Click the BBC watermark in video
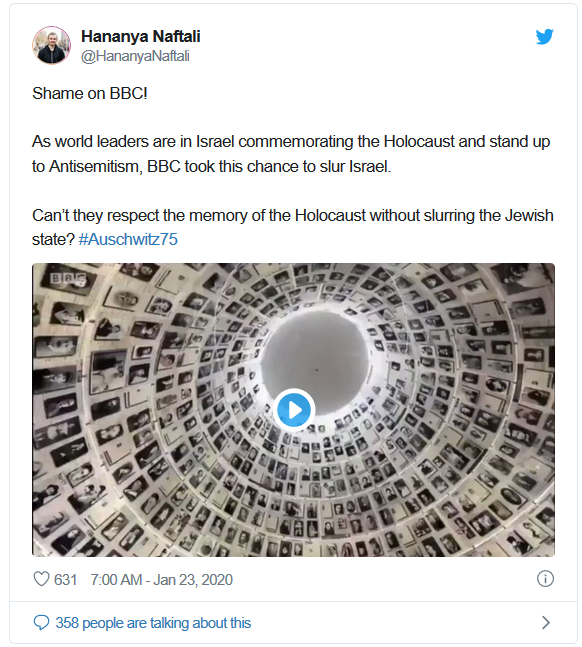 (68, 279)
